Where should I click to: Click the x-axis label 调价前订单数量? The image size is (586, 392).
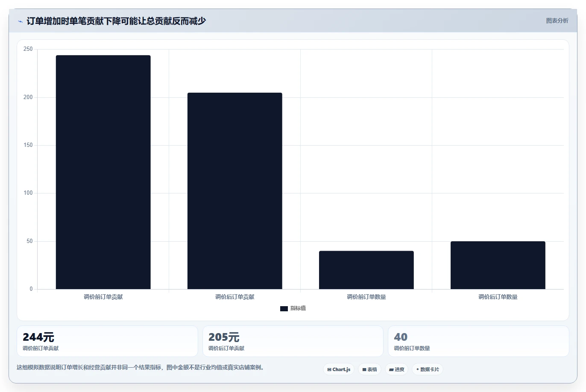point(366,297)
